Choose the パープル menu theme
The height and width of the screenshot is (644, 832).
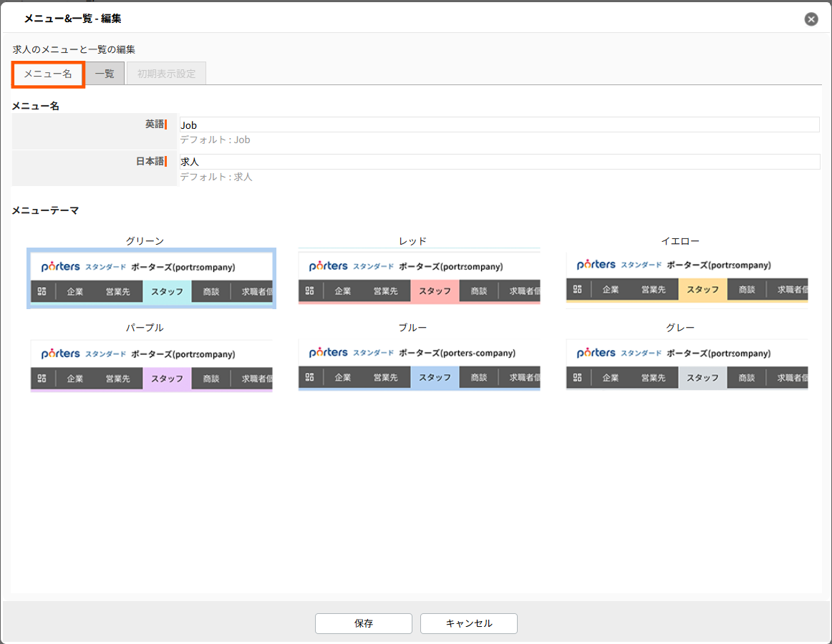click(151, 366)
